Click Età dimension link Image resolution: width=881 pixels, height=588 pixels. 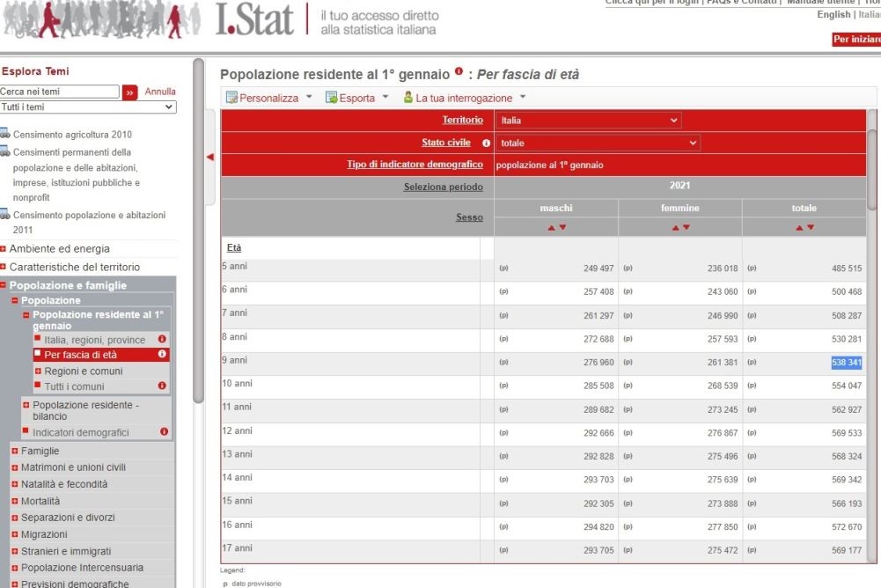pyautogui.click(x=234, y=247)
